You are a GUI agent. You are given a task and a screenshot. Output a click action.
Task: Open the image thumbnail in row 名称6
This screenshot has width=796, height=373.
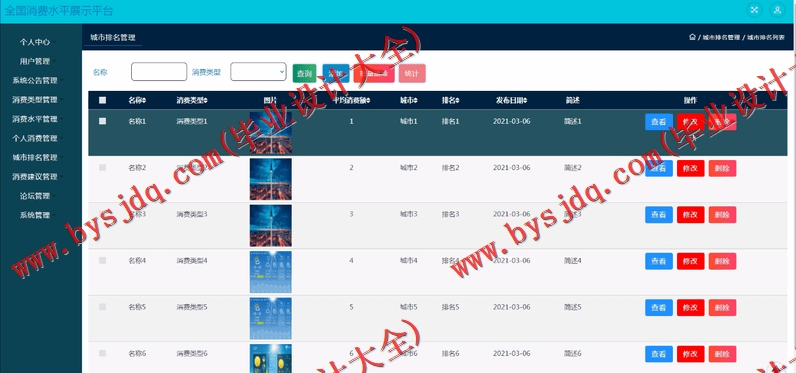(271, 358)
